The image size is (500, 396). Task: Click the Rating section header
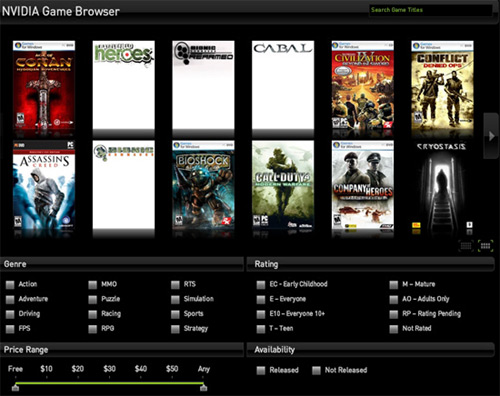(371, 264)
